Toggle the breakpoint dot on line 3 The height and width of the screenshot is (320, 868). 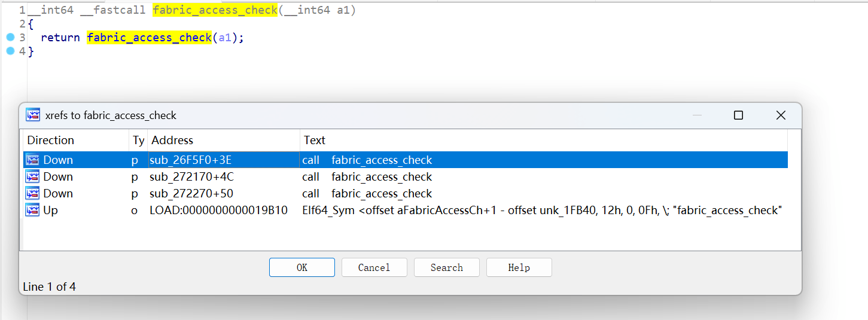coord(10,37)
